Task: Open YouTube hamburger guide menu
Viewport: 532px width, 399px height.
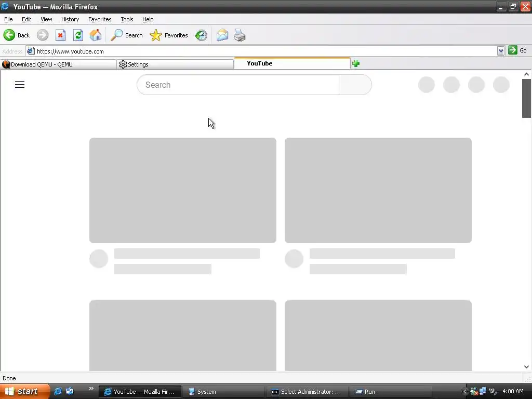Action: point(20,85)
